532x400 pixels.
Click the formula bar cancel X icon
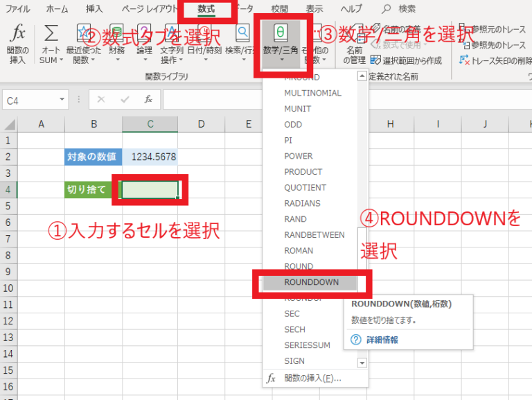(x=101, y=100)
